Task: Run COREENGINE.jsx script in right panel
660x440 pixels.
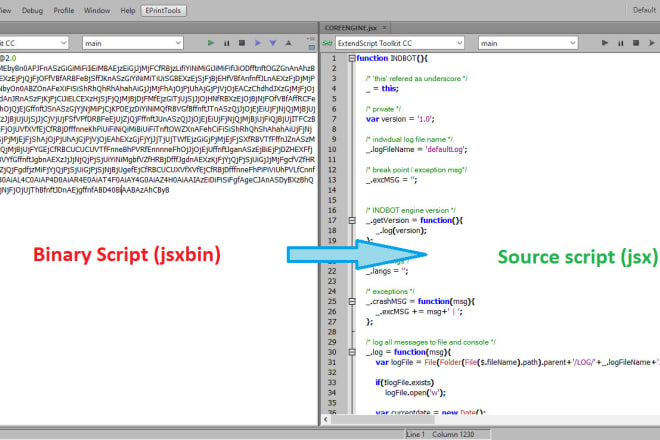Action: click(x=605, y=43)
